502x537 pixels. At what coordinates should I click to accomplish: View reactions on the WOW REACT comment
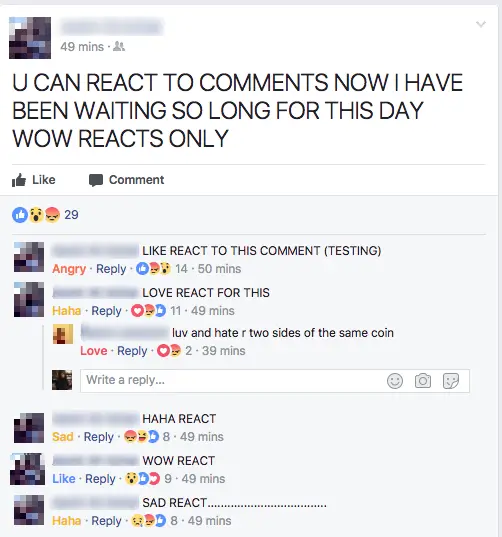point(148,478)
